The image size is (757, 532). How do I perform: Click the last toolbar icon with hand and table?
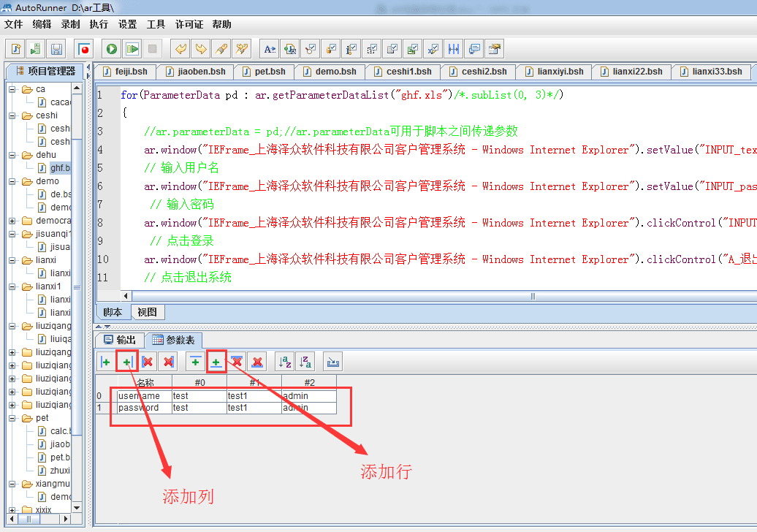tap(495, 49)
